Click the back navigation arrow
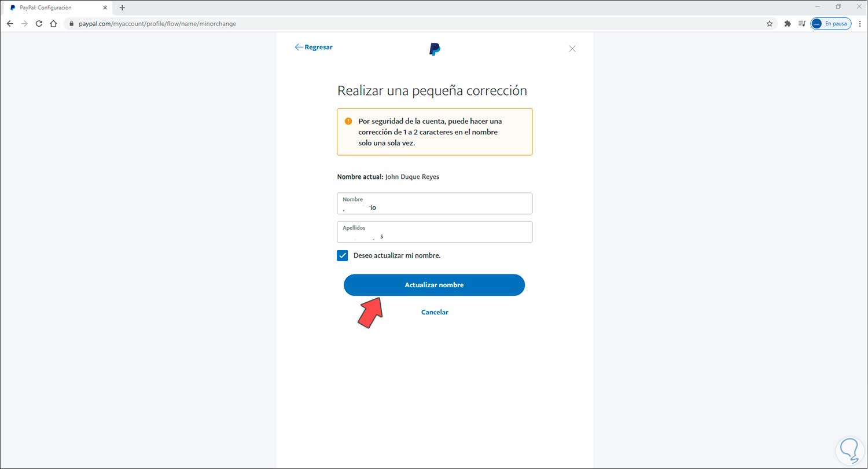Screen dimensions: 868x469 pyautogui.click(x=10, y=24)
